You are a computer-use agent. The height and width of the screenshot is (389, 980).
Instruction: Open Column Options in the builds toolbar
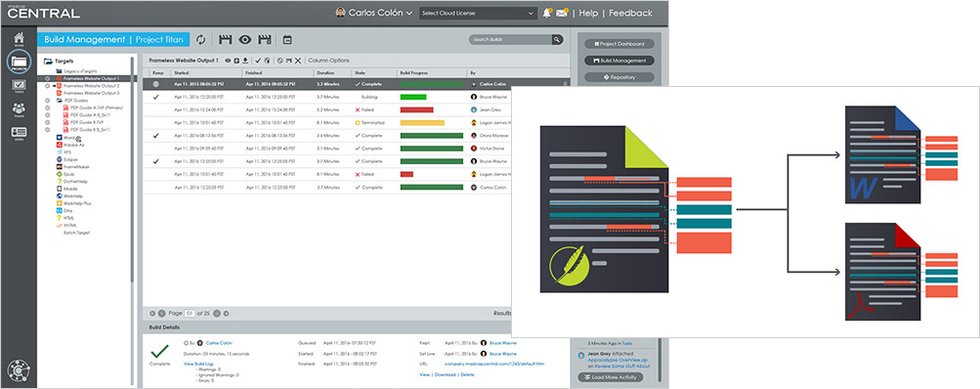coord(328,61)
